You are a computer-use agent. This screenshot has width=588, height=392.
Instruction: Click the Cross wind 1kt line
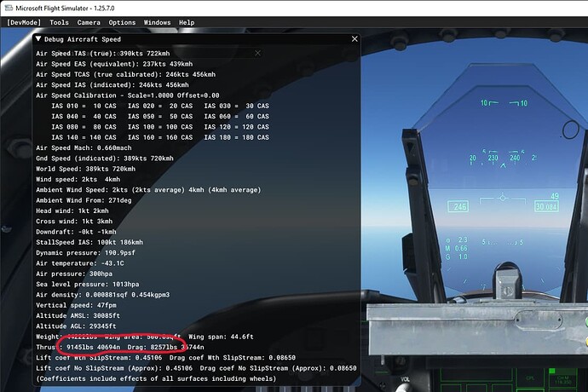74,222
